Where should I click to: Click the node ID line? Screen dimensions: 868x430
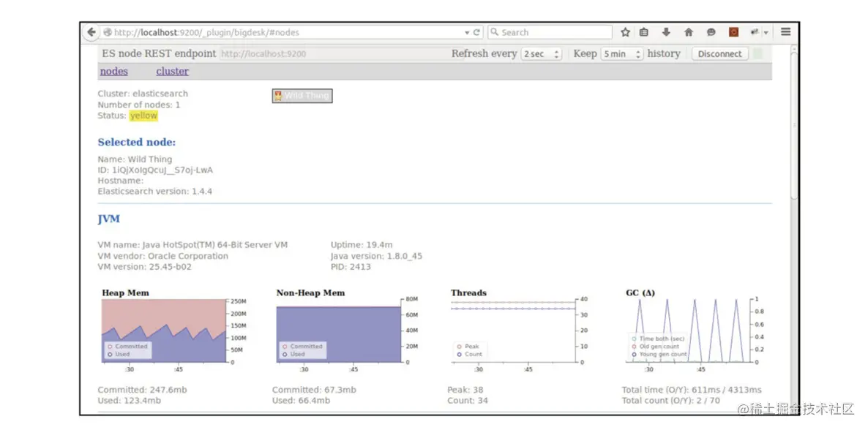click(155, 170)
